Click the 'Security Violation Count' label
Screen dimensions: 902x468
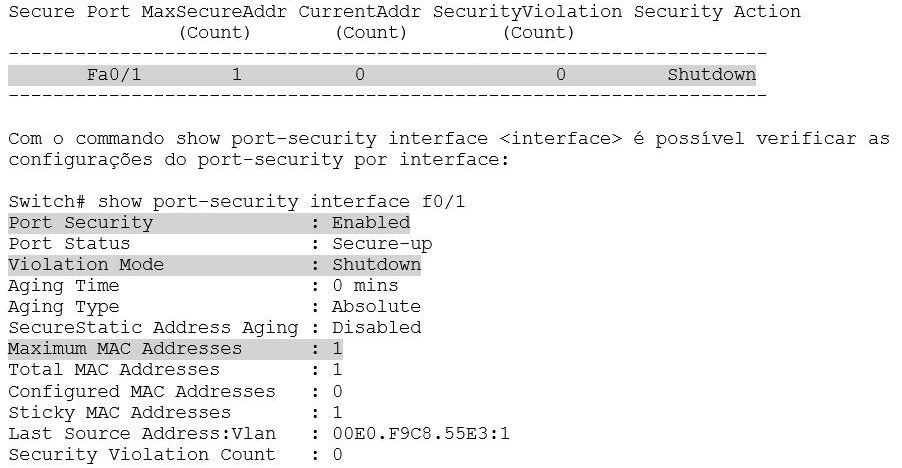tap(142, 454)
